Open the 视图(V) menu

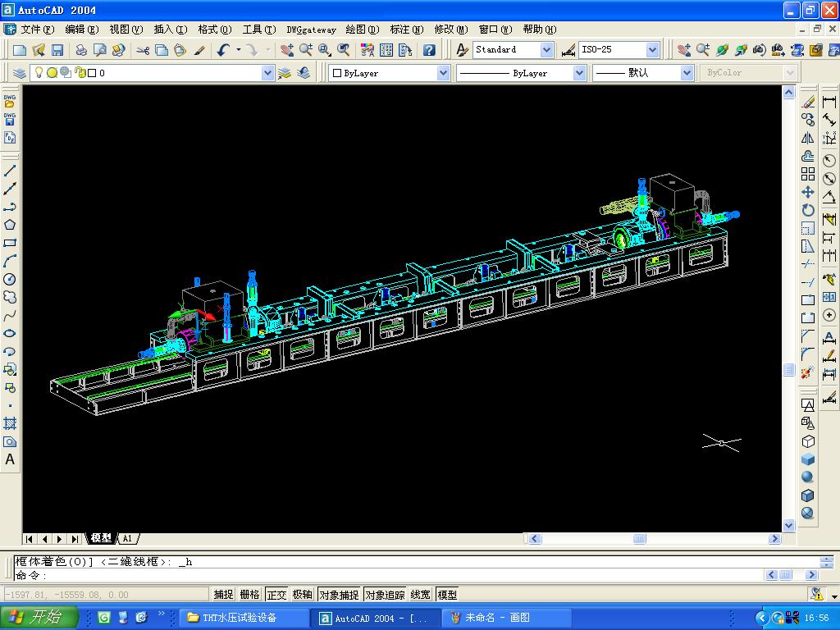click(x=126, y=30)
